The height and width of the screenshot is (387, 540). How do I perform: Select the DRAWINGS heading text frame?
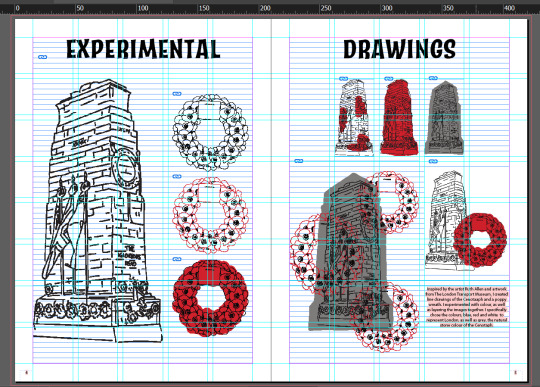[x=399, y=49]
